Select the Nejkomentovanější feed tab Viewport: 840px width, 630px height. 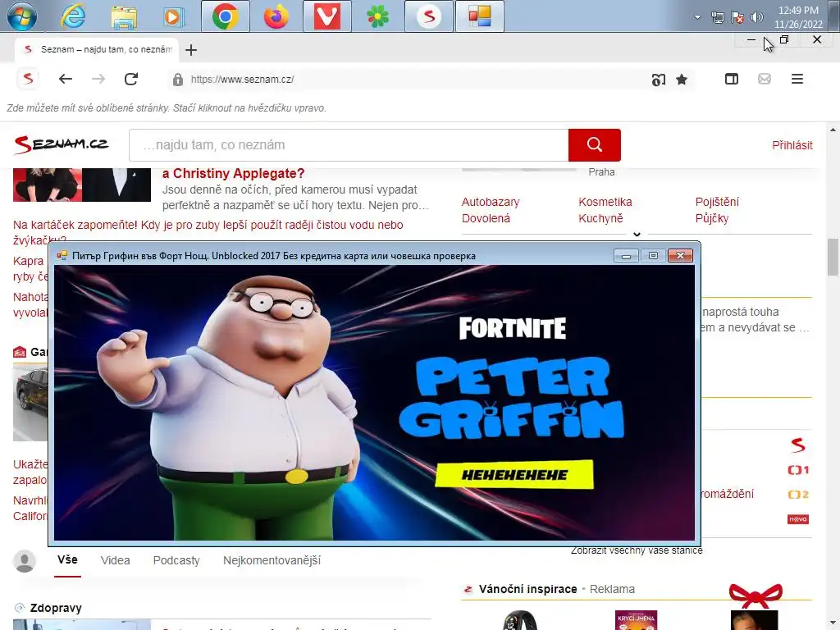coord(272,560)
